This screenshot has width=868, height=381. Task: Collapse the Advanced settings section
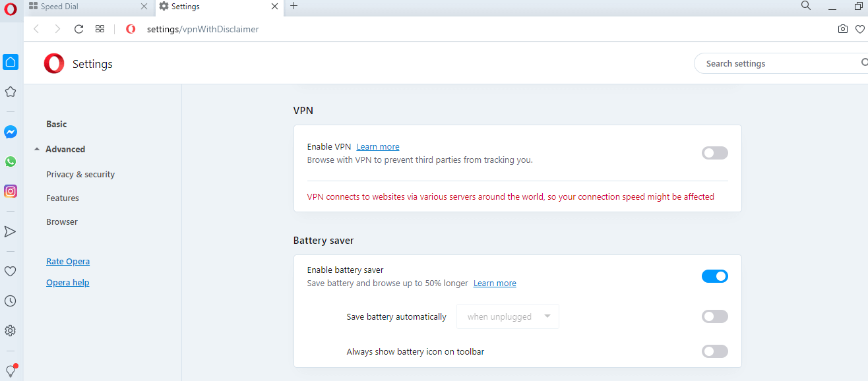pos(65,149)
